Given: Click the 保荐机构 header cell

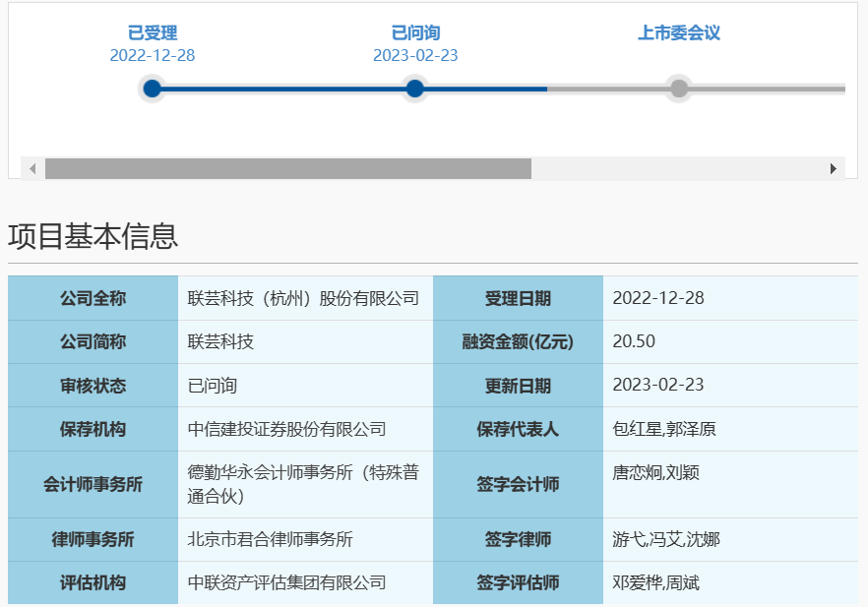Looking at the screenshot, I should point(93,429).
